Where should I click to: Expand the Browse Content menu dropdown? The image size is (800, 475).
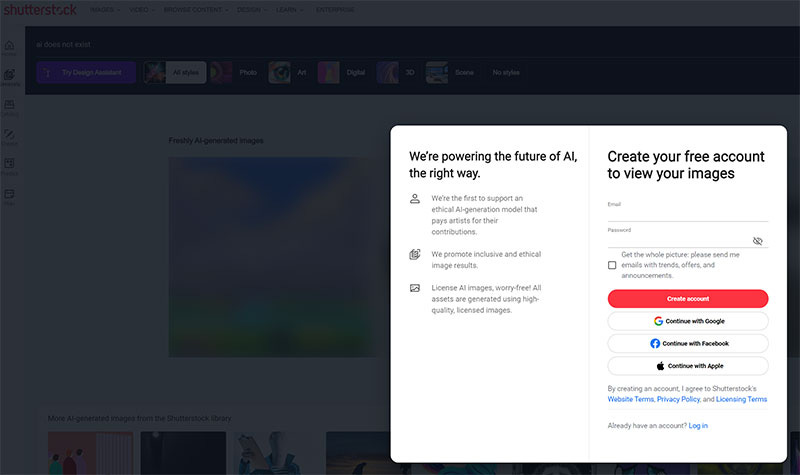tap(196, 10)
